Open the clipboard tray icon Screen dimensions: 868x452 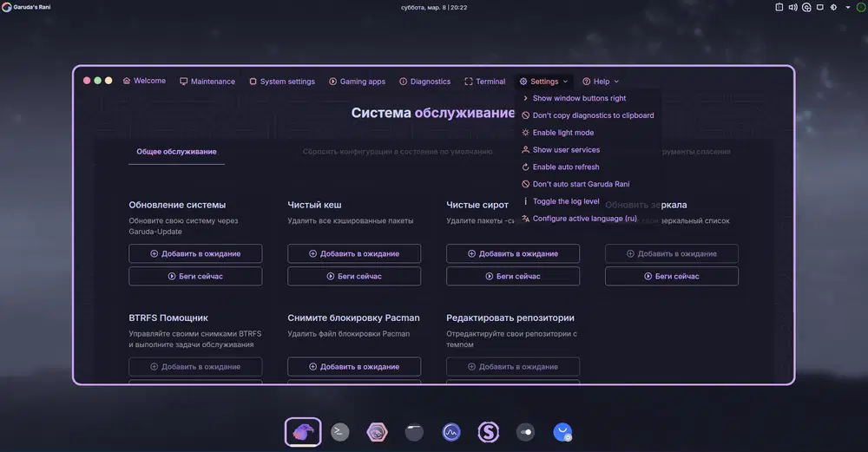pyautogui.click(x=779, y=7)
